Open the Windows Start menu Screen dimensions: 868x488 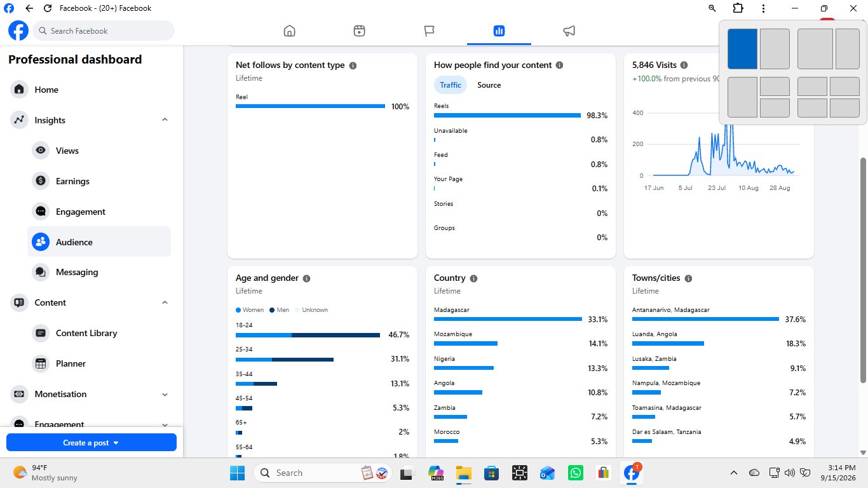point(237,473)
